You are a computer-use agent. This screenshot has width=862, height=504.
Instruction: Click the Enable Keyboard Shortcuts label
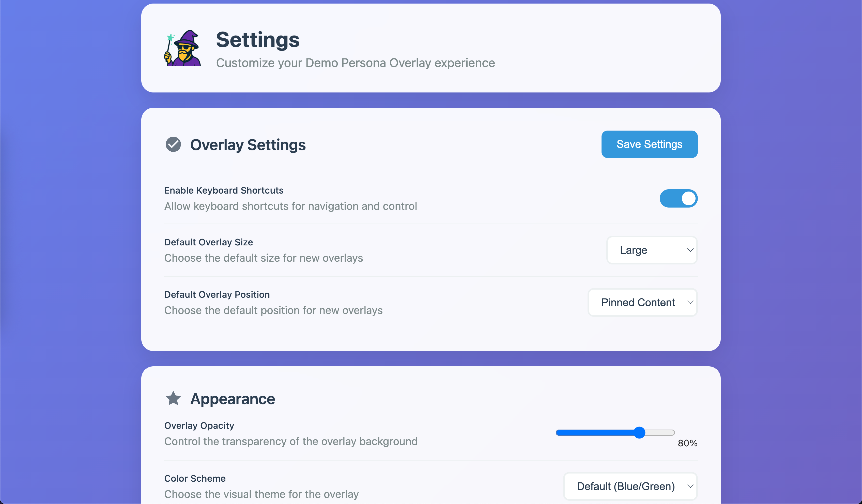[224, 190]
